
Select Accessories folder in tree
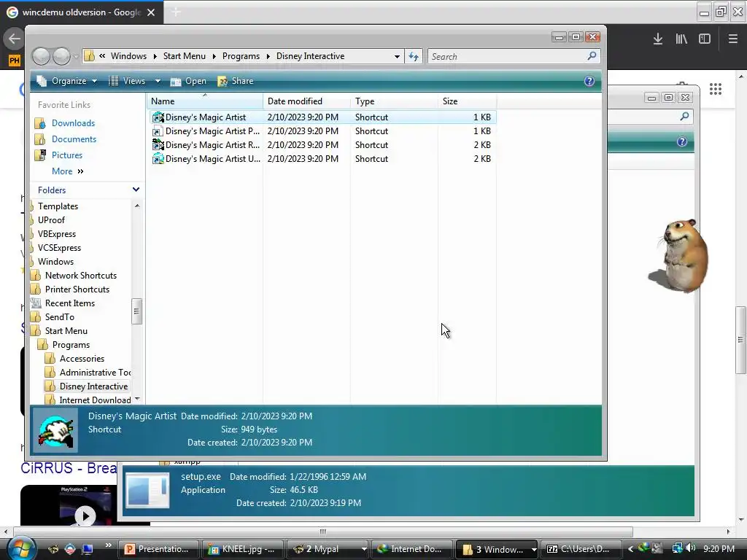pyautogui.click(x=82, y=359)
